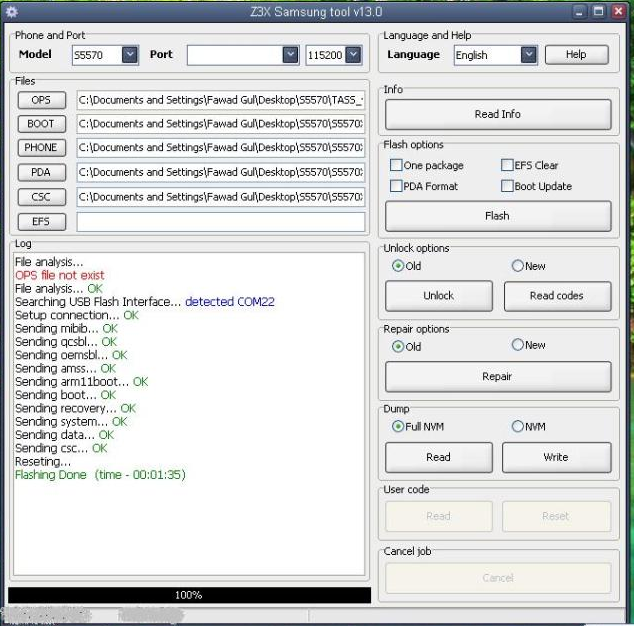Click the Read Info button
Image resolution: width=634 pixels, height=626 pixels.
pyautogui.click(x=498, y=114)
